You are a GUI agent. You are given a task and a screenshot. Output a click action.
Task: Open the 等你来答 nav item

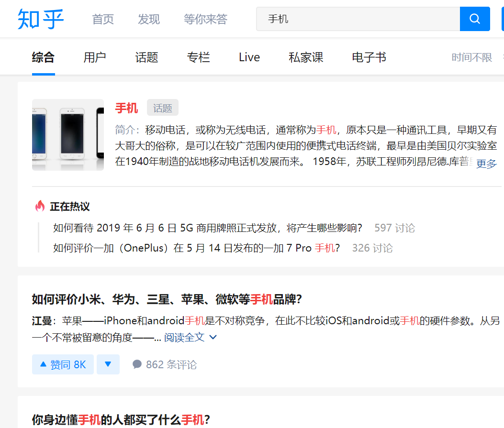coord(205,19)
